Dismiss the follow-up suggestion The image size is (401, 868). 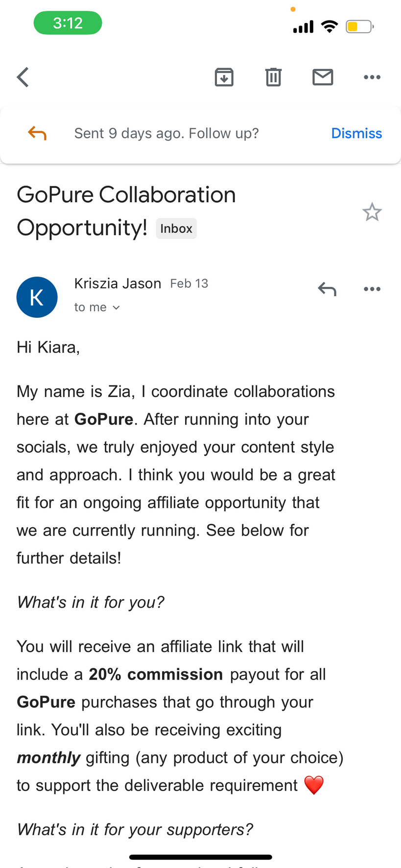pyautogui.click(x=356, y=133)
